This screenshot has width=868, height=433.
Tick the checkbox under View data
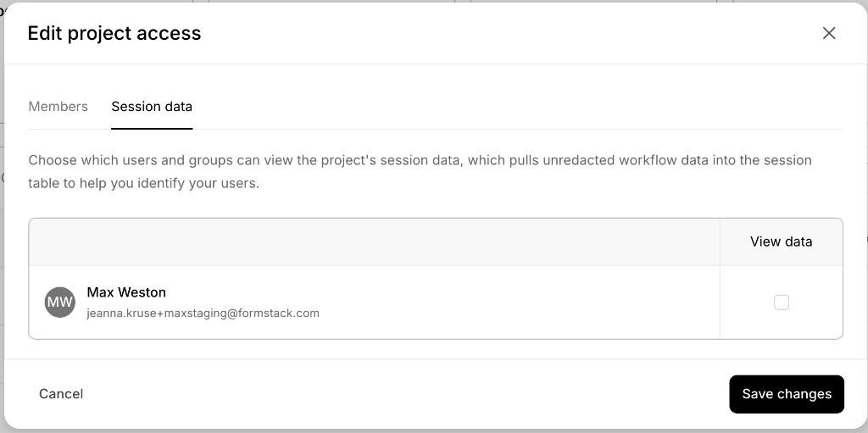[x=781, y=303]
